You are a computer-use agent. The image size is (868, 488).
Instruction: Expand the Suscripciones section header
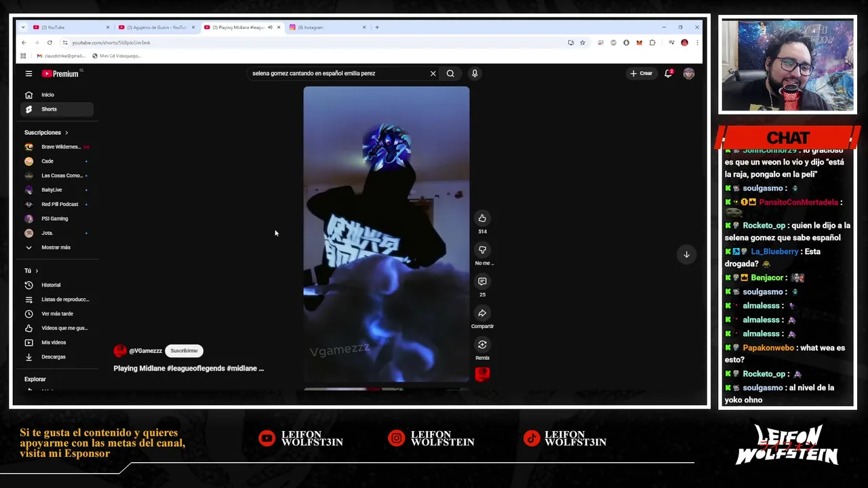[x=46, y=133]
